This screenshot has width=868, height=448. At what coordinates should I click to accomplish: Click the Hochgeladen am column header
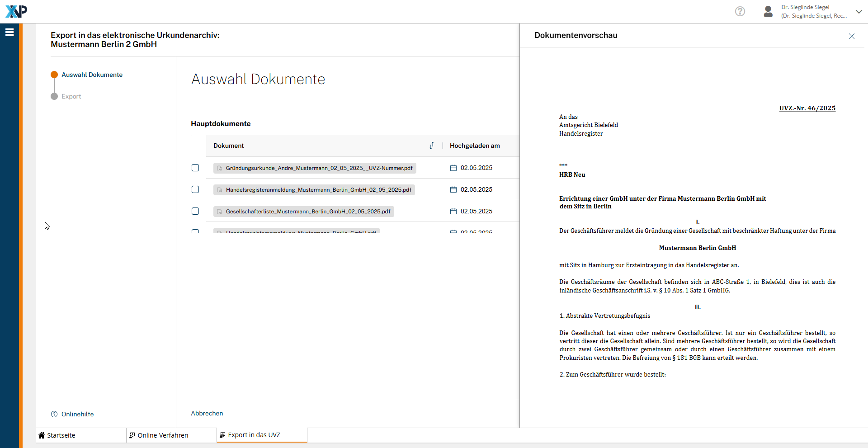(x=474, y=146)
